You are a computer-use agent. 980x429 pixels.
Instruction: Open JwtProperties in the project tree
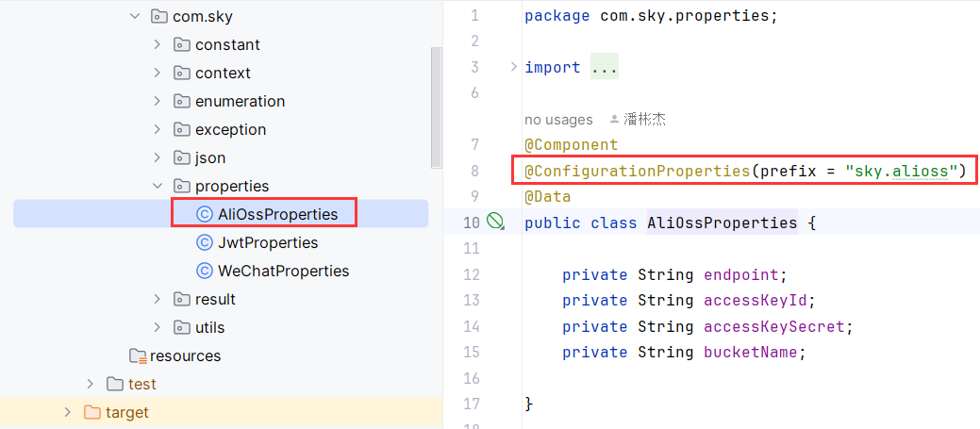tap(268, 242)
